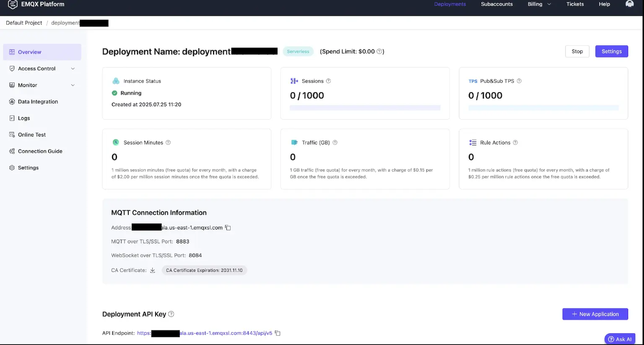Open the Billing dropdown menu
644x345 pixels.
point(539,4)
